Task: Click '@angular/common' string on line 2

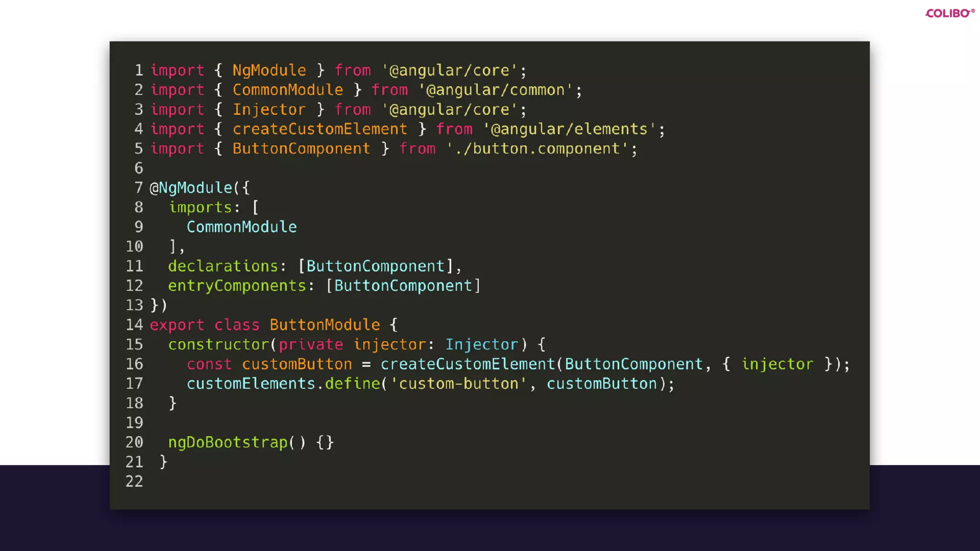Action: pos(495,90)
